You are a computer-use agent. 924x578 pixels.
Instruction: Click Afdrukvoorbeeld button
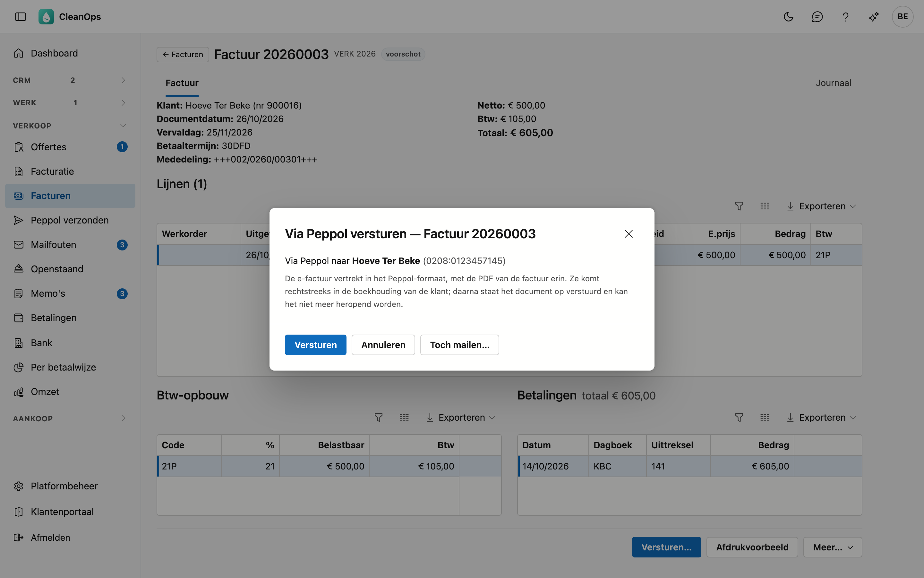click(752, 547)
